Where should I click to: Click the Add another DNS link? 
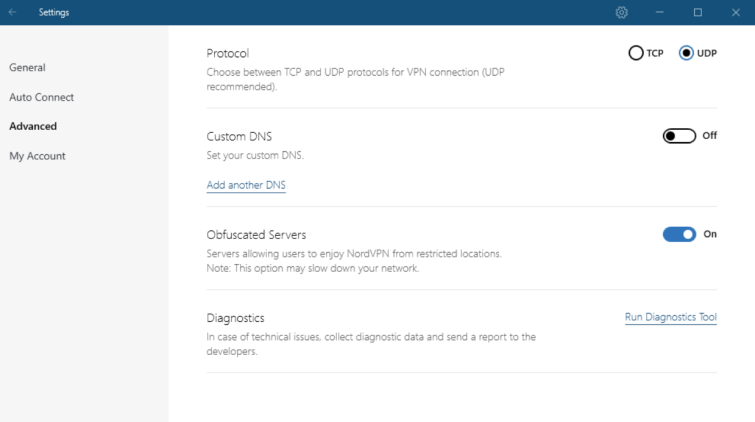pos(246,185)
